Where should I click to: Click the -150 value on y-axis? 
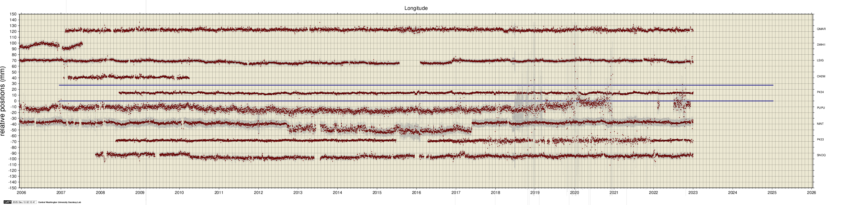[x=12, y=188]
